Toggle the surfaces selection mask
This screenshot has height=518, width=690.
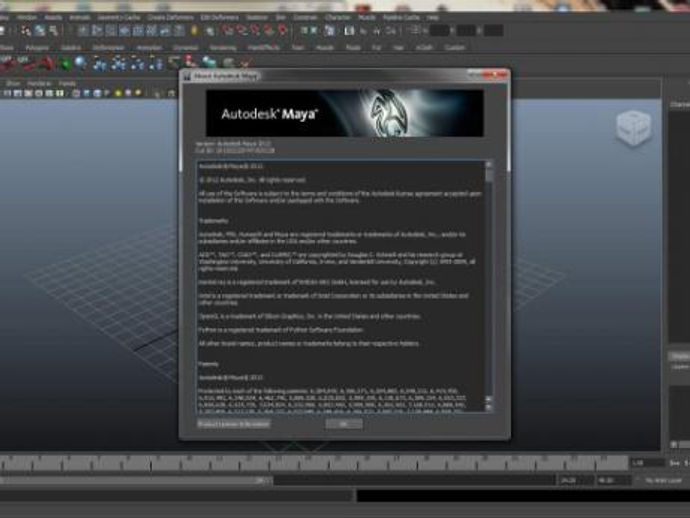click(x=125, y=30)
